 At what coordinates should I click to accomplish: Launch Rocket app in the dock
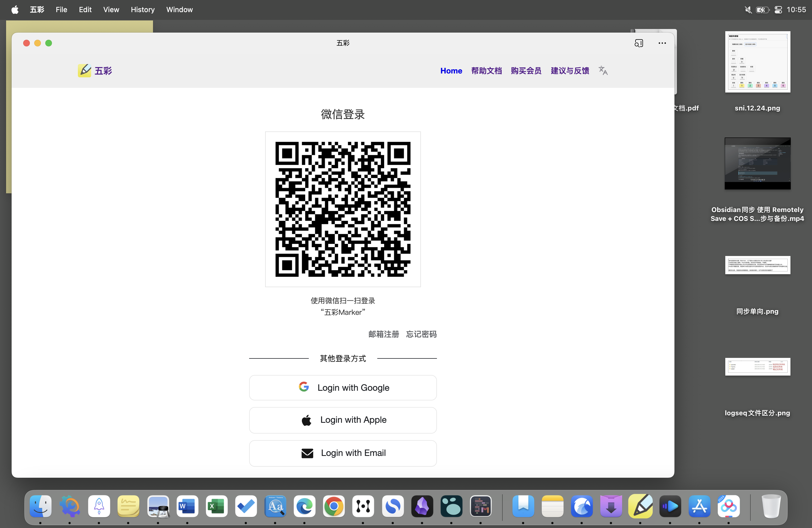click(x=99, y=506)
